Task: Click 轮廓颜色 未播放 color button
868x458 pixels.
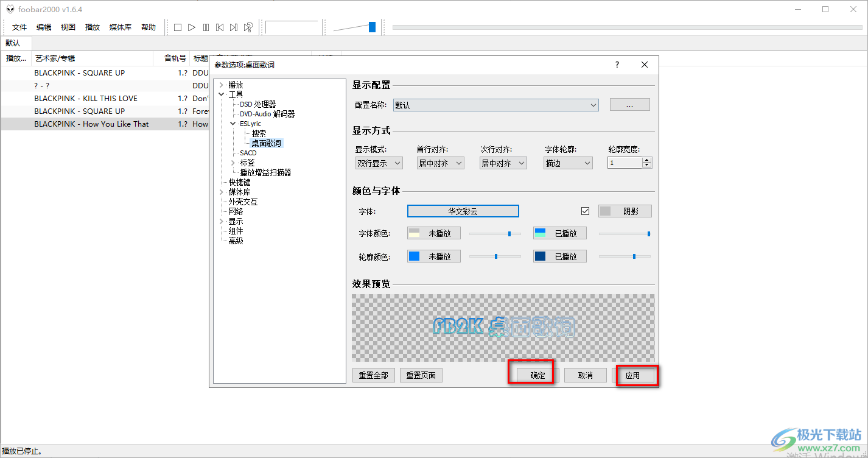Action: tap(433, 256)
